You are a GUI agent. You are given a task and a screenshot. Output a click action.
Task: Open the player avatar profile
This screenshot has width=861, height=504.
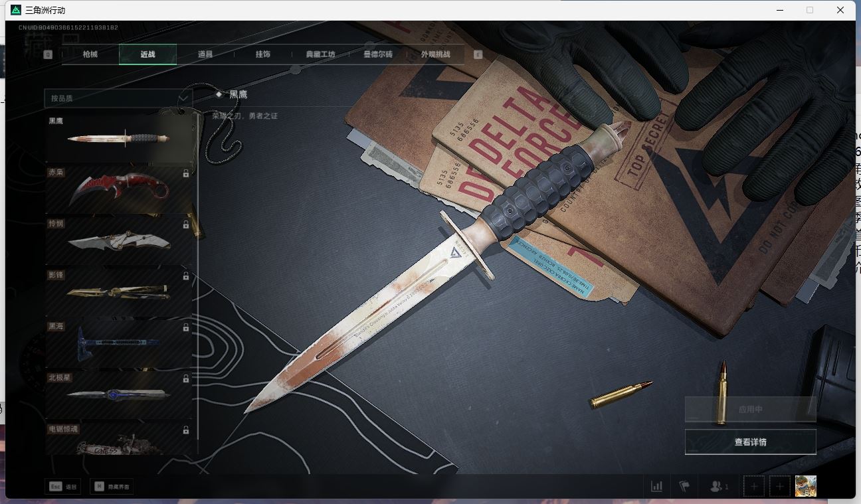pyautogui.click(x=805, y=486)
